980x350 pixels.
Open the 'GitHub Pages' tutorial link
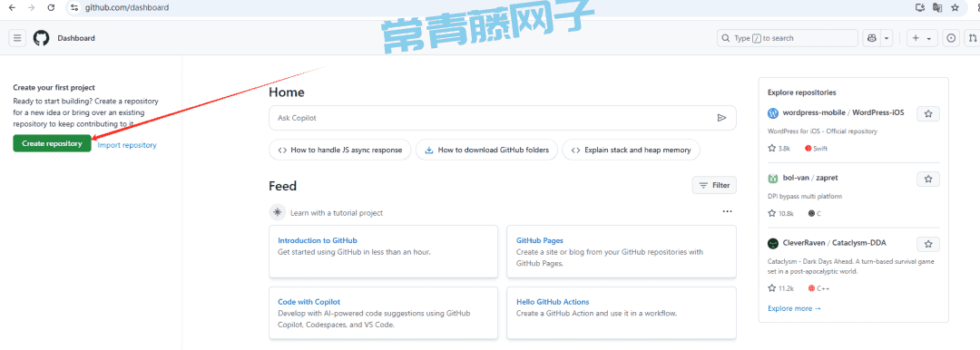(x=540, y=240)
